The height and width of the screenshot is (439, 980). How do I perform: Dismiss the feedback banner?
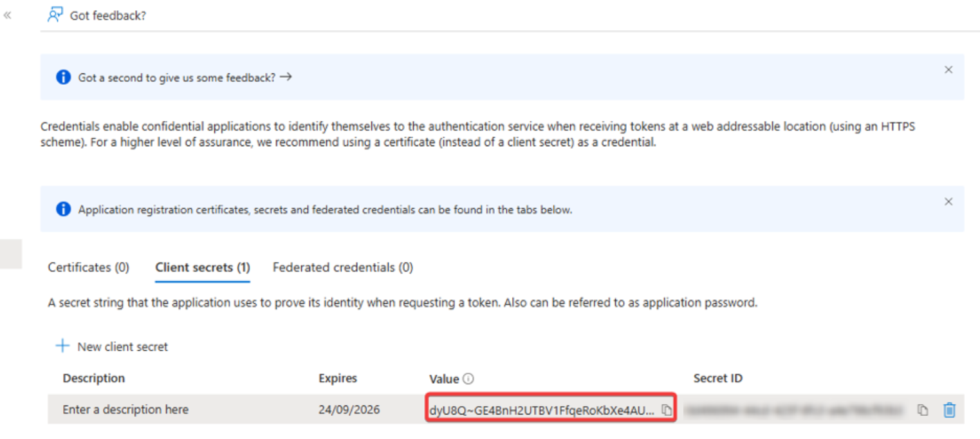[x=948, y=70]
